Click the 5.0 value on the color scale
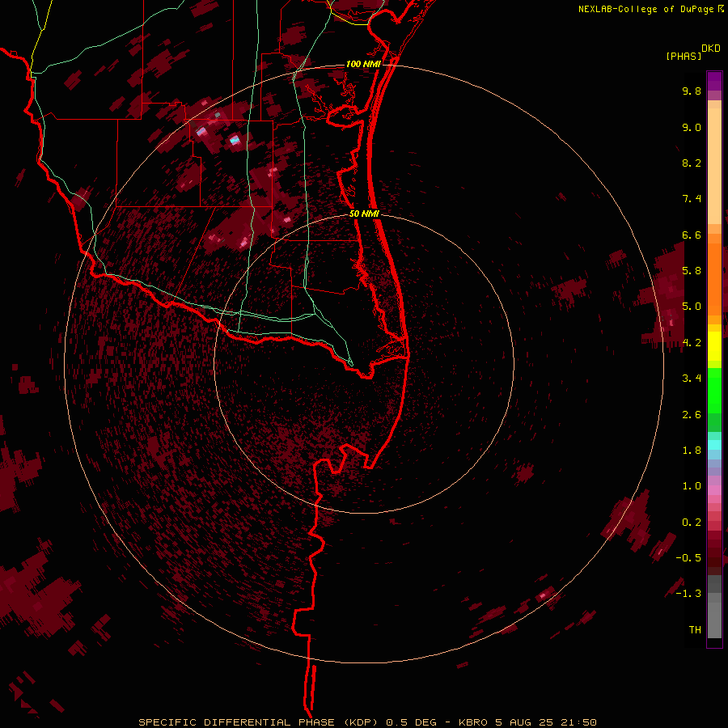This screenshot has width=728, height=728. (692, 307)
